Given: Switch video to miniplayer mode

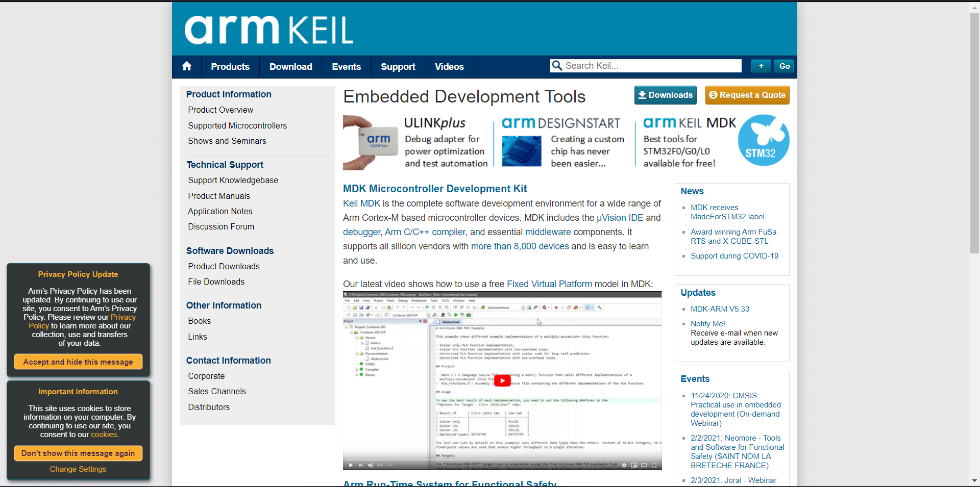Looking at the screenshot, I should pos(634,465).
